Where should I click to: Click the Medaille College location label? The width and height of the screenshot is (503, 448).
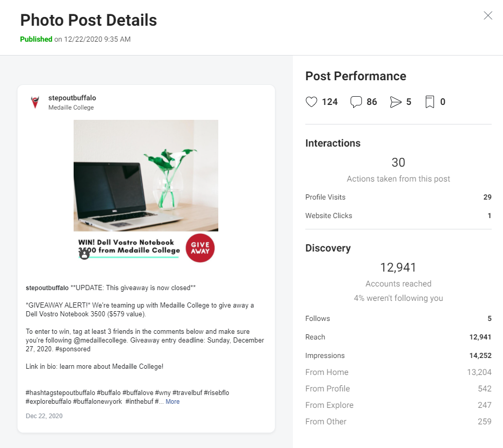click(71, 107)
